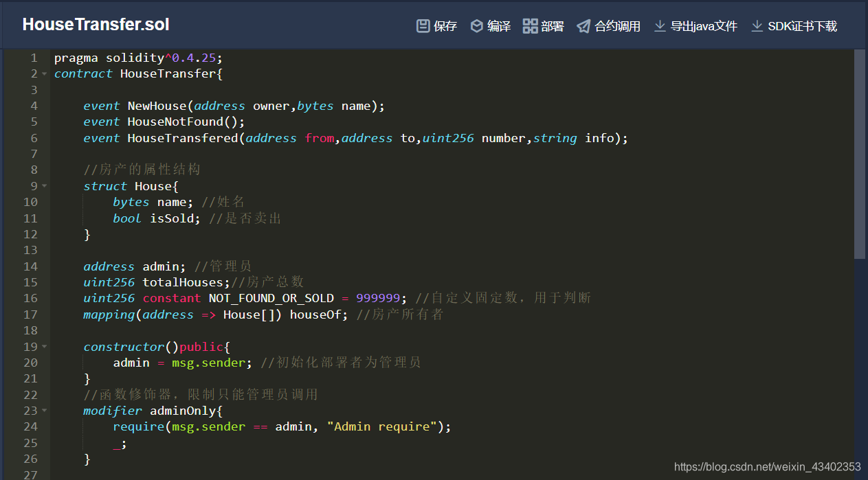
Task: Click the 'houseOf' mapping name
Action: click(x=315, y=315)
